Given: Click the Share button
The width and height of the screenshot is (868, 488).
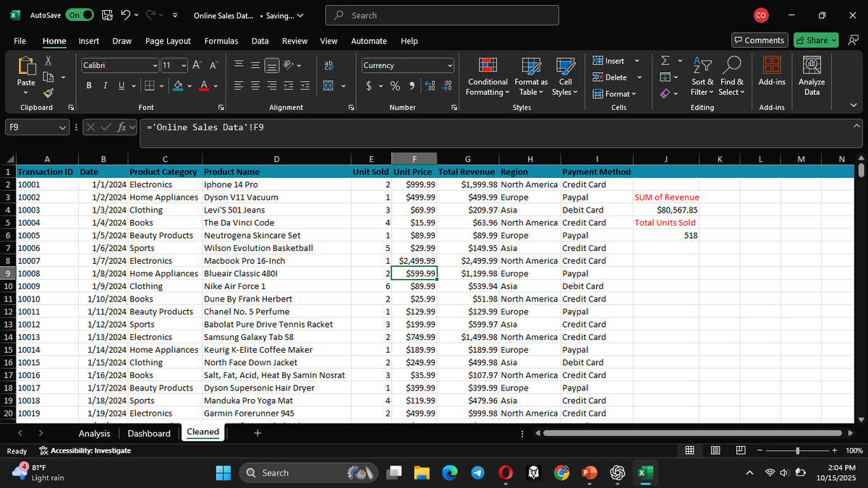Looking at the screenshot, I should [816, 40].
